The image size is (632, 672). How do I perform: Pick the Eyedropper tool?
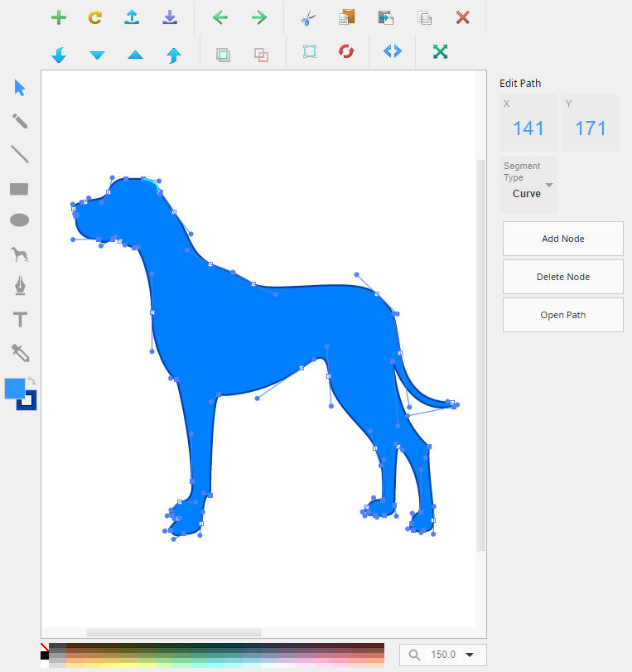click(x=20, y=353)
